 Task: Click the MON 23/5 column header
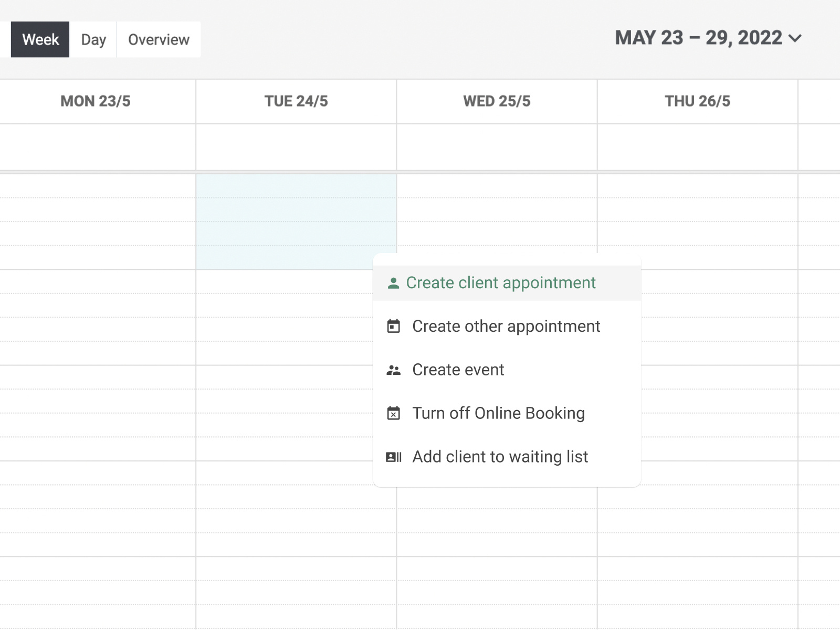96,101
